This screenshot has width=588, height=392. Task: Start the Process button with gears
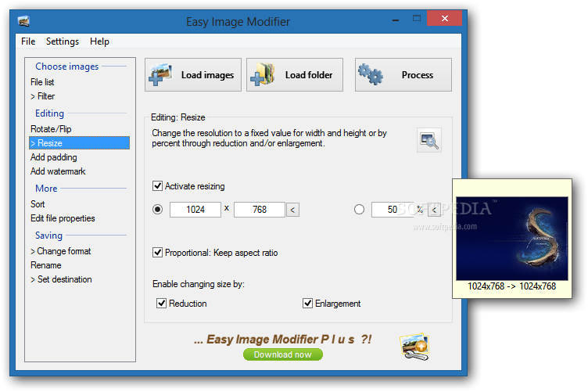coord(403,74)
